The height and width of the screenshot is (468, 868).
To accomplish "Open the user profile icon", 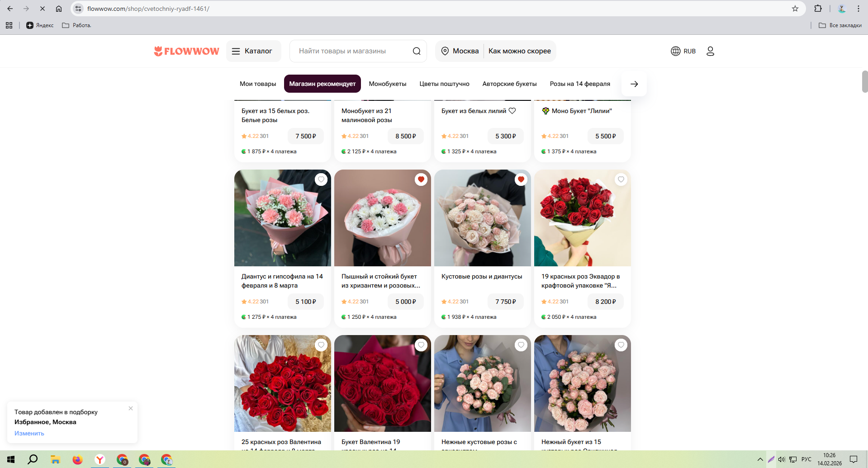I will [x=710, y=51].
